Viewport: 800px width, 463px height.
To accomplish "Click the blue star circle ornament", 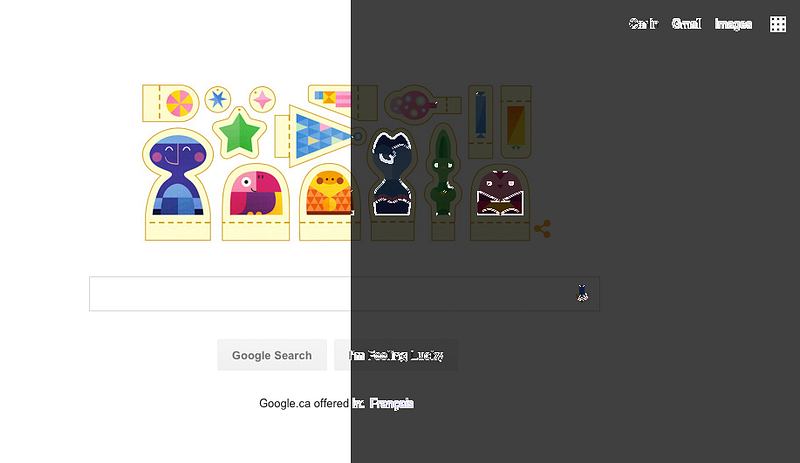I will [x=218, y=99].
